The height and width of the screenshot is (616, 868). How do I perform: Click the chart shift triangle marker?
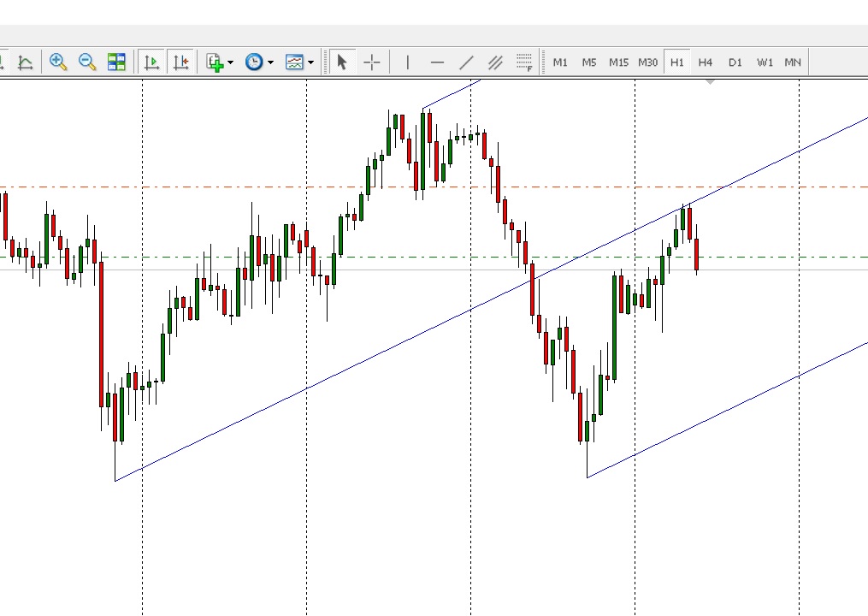pyautogui.click(x=711, y=82)
